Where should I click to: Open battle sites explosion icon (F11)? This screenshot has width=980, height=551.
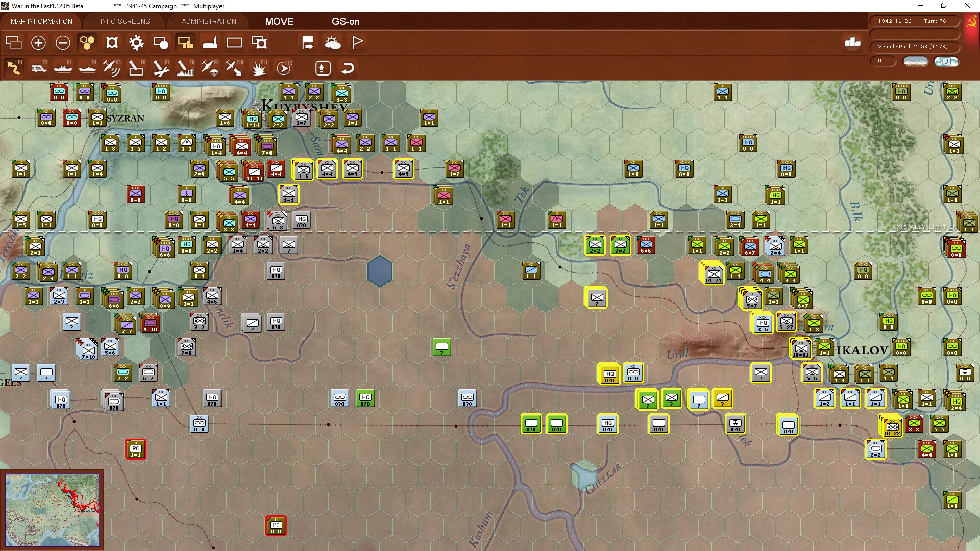click(259, 68)
